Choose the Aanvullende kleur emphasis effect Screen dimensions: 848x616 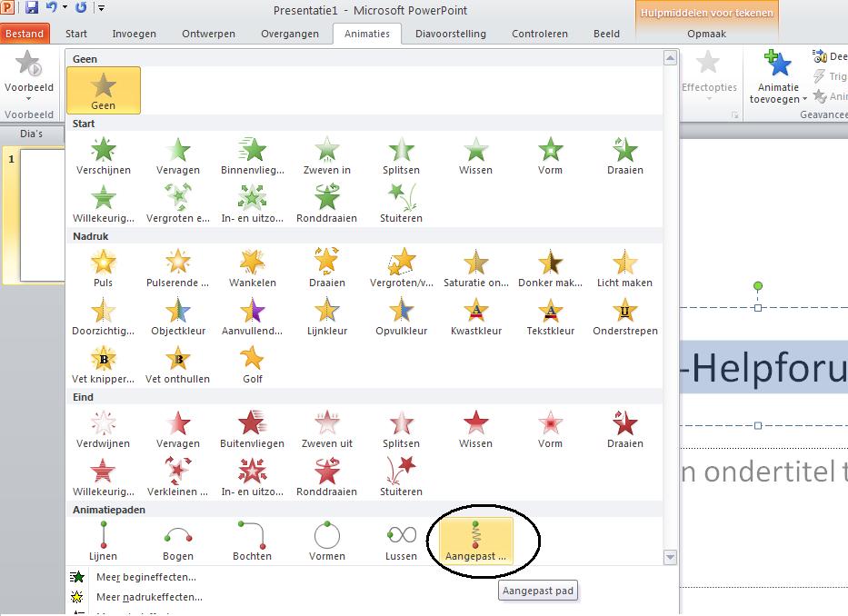252,316
